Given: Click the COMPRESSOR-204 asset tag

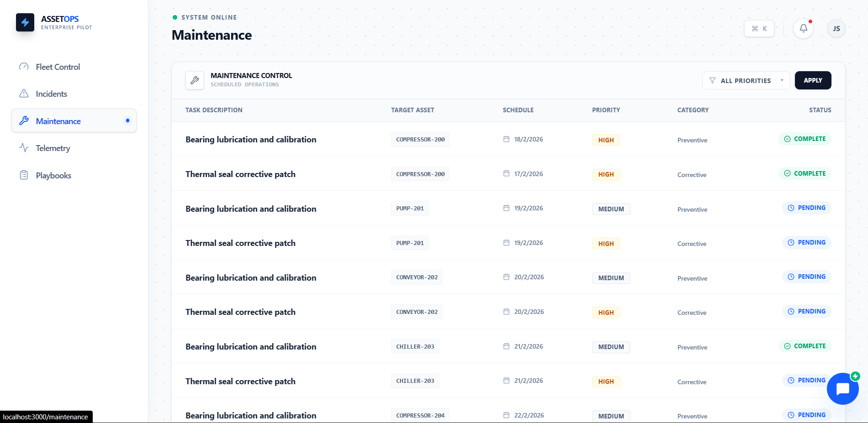Looking at the screenshot, I should tap(420, 416).
